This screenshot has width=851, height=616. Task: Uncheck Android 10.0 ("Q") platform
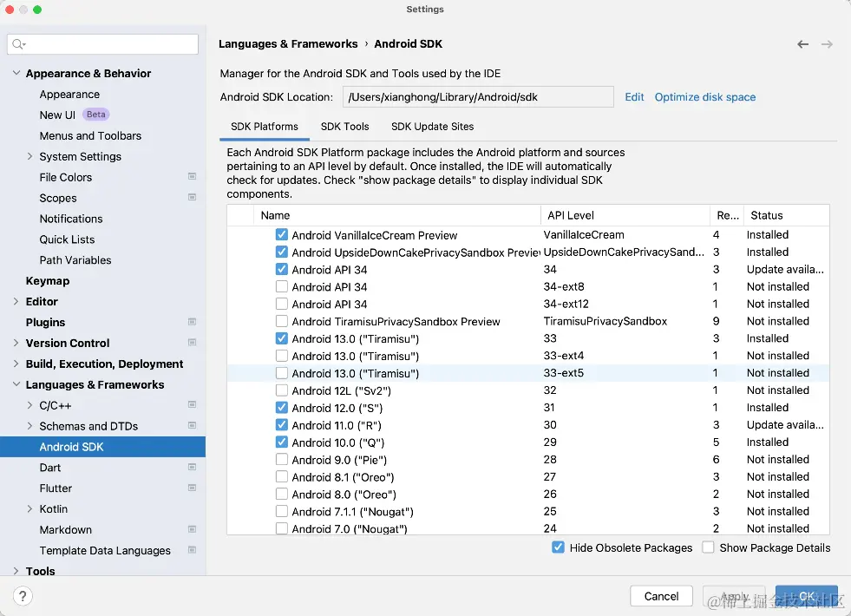click(282, 442)
